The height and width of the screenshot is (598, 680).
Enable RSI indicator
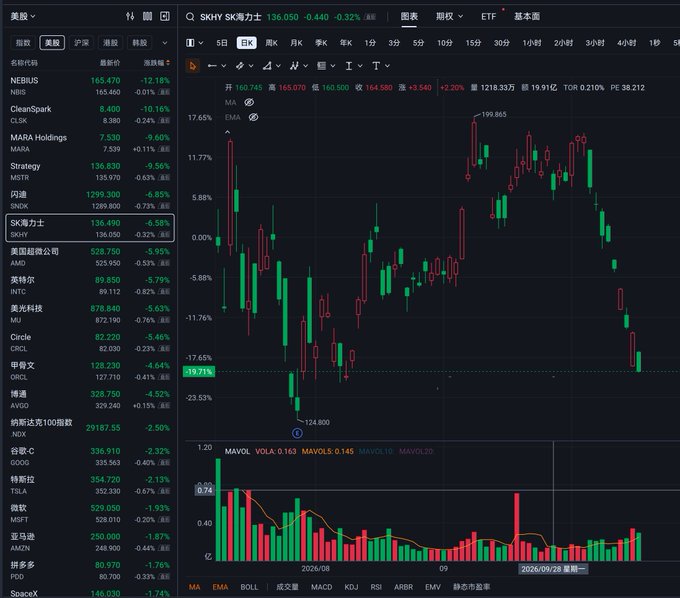pos(376,587)
